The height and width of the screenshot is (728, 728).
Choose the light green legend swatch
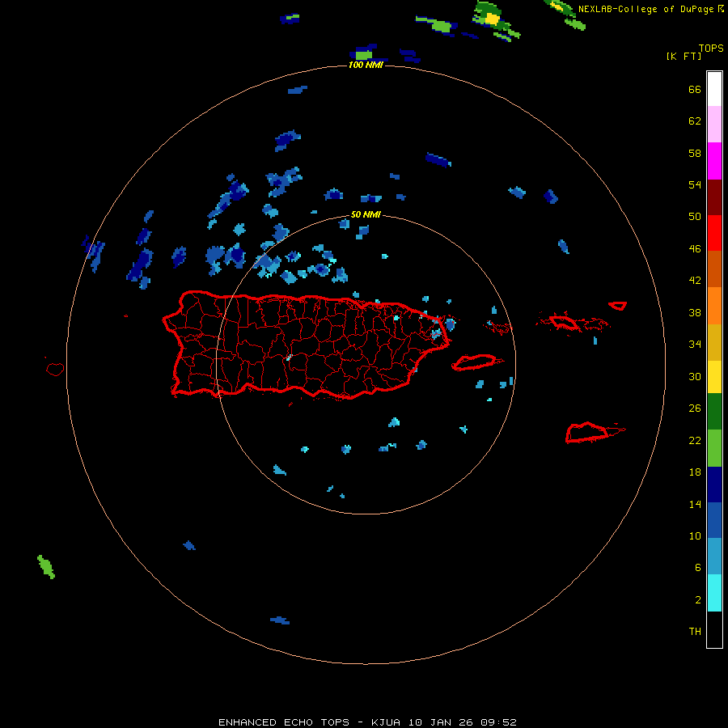pos(714,448)
